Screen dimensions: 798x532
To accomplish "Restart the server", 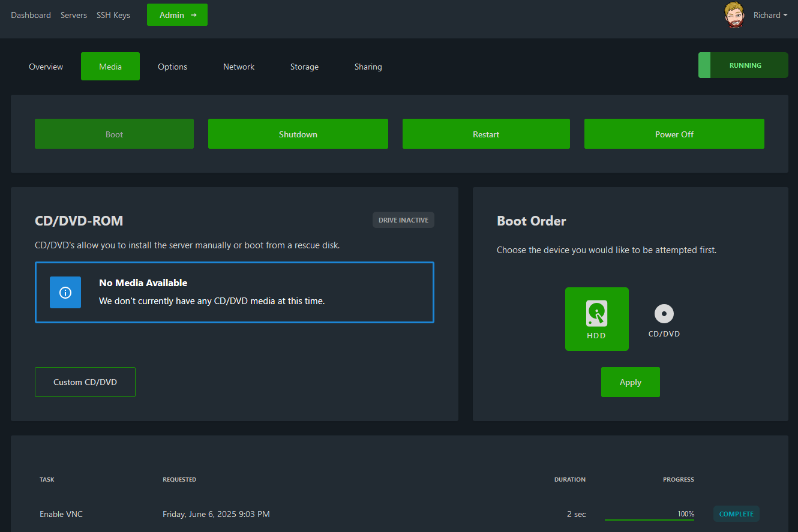I will (x=486, y=134).
